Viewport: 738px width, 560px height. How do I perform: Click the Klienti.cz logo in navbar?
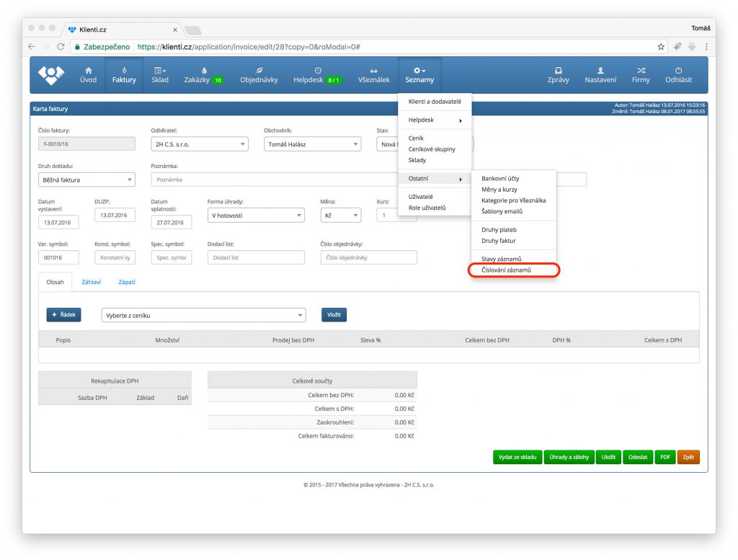[51, 74]
